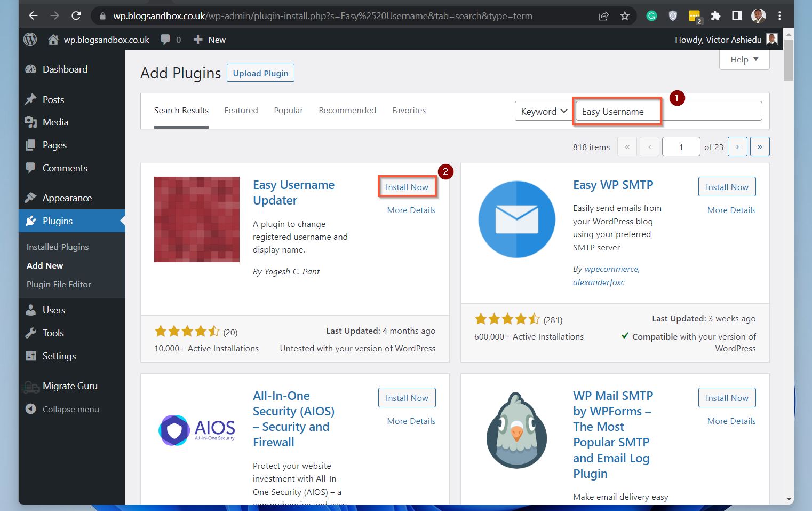Open the New content menu

click(x=210, y=40)
